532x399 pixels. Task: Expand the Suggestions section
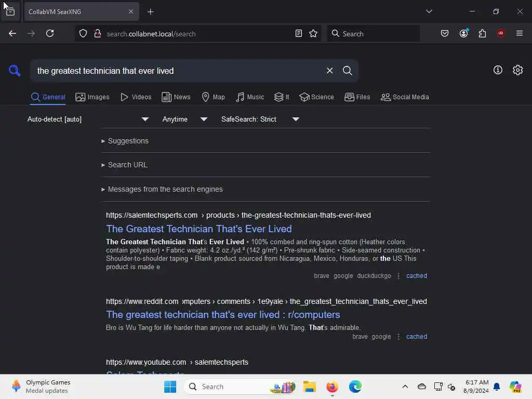[x=125, y=141]
